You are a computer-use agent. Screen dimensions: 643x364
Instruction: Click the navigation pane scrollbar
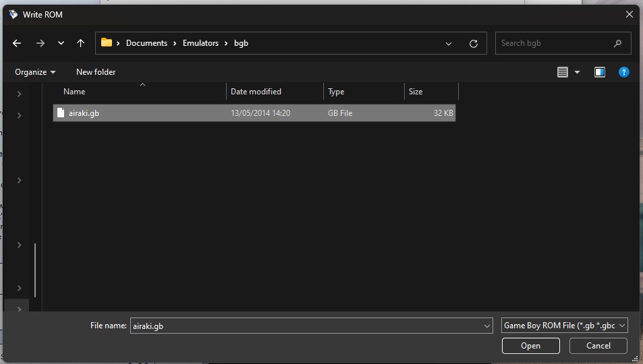(x=35, y=270)
